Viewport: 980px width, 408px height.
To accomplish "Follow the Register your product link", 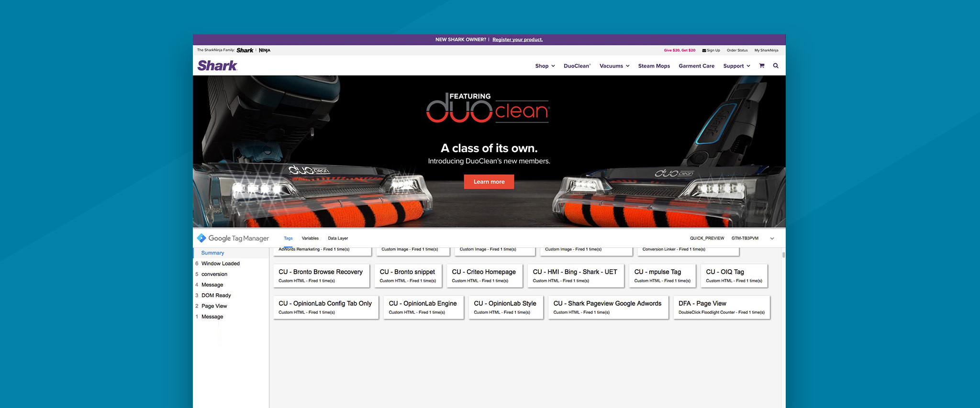I will [518, 40].
